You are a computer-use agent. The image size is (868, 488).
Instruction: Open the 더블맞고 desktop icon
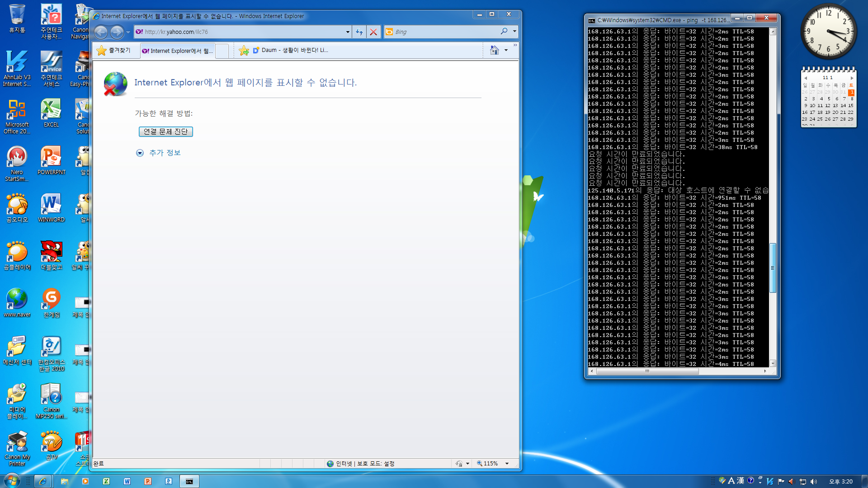(x=51, y=256)
